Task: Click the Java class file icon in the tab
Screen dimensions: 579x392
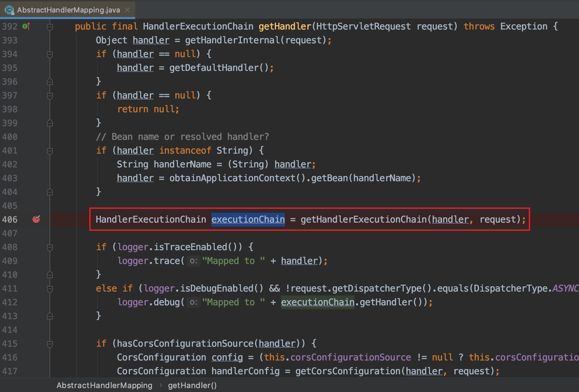Action: [9, 10]
